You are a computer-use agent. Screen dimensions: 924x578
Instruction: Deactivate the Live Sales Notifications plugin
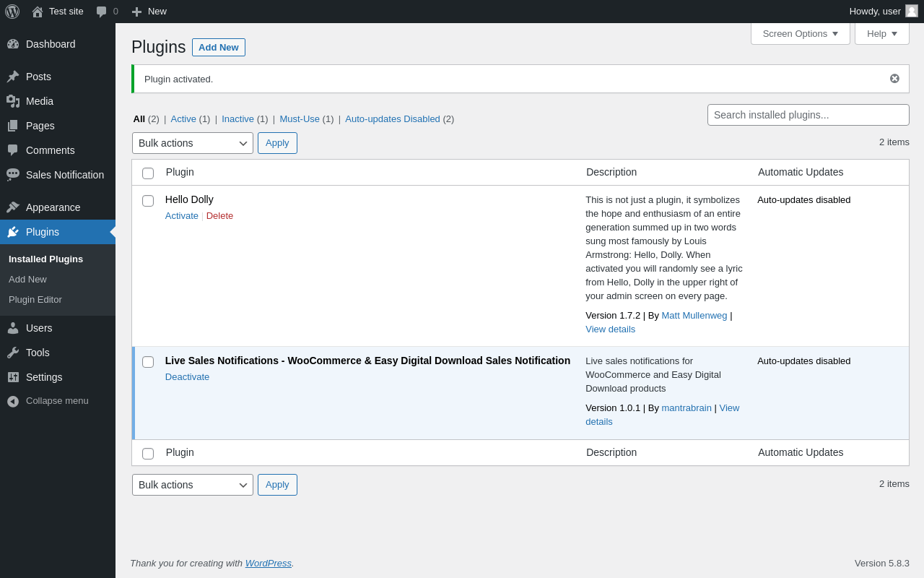[x=187, y=377]
